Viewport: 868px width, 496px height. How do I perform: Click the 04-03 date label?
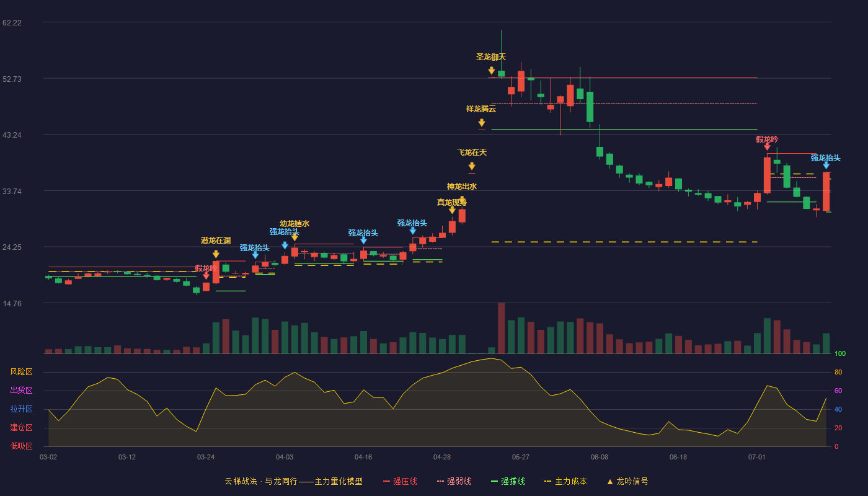coord(285,457)
